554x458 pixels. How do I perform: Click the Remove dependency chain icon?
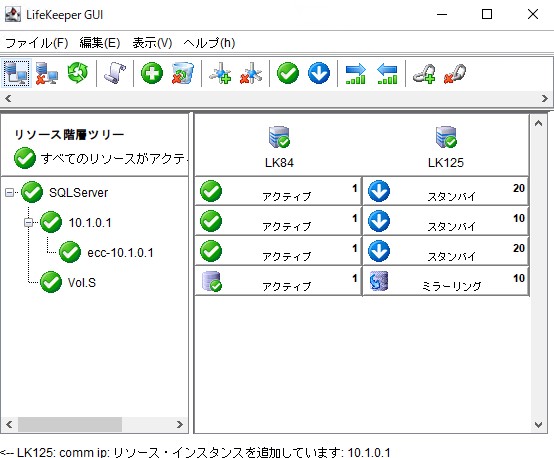455,74
